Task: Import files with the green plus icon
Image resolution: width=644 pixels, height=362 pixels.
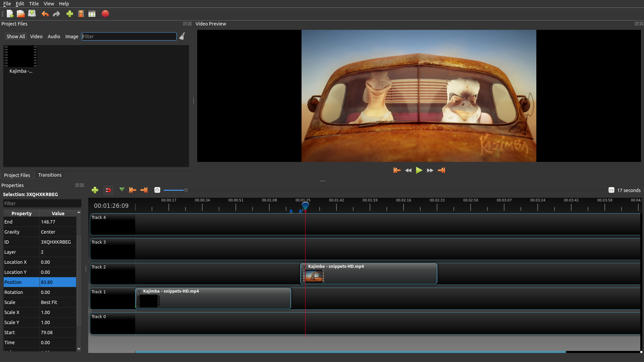Action: pyautogui.click(x=70, y=14)
